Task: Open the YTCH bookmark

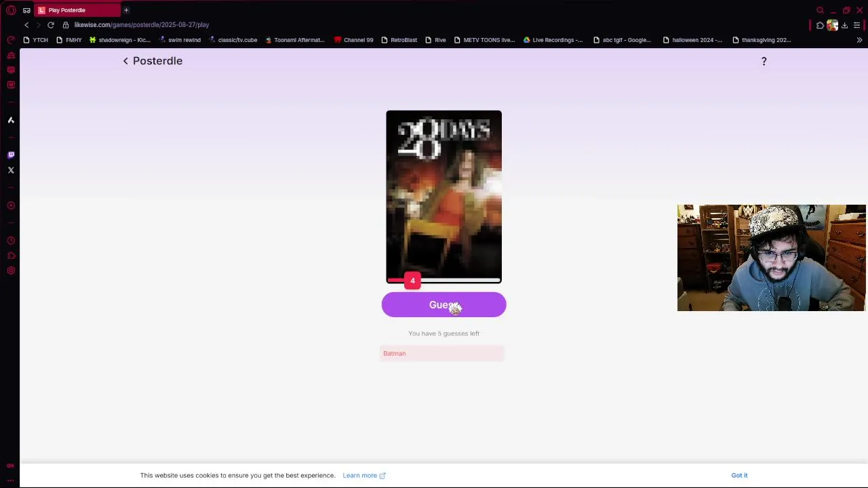Action: pos(35,40)
